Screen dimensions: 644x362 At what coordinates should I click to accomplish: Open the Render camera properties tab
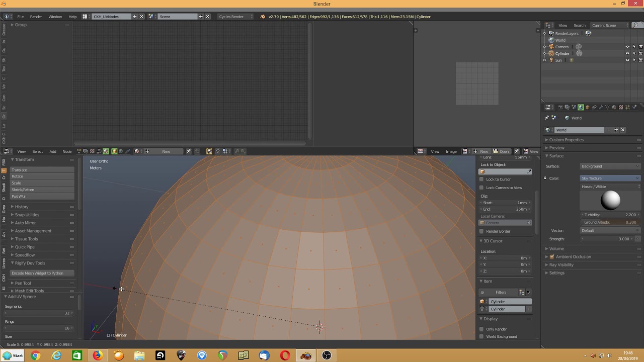pos(560,107)
